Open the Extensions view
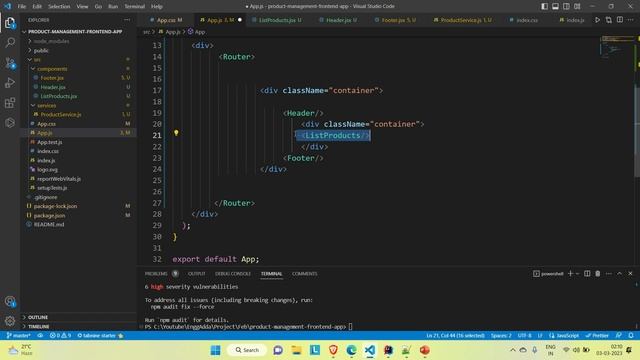 [10, 102]
